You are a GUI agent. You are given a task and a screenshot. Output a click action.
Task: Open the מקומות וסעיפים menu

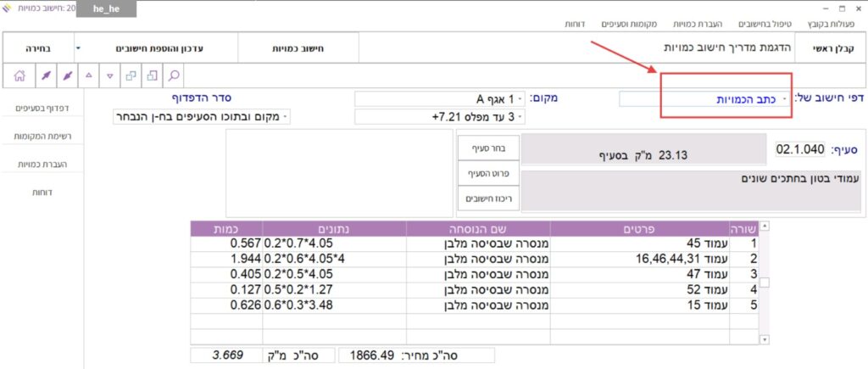[630, 24]
